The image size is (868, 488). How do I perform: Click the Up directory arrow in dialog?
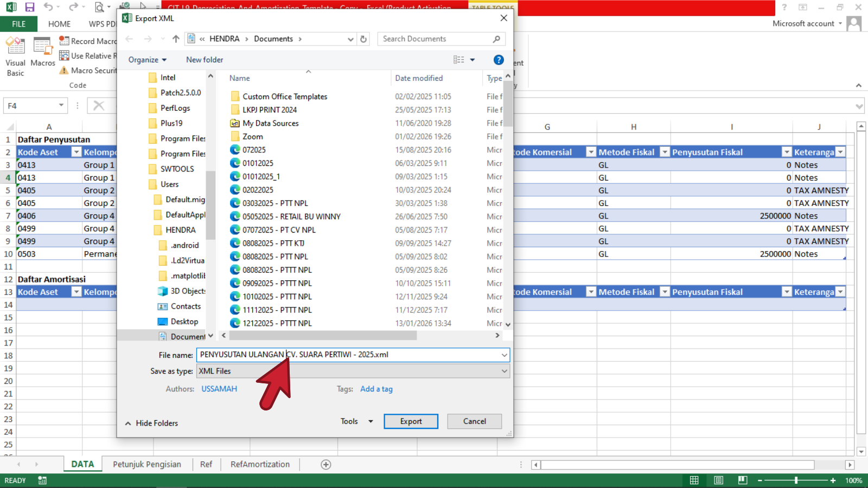coord(176,39)
